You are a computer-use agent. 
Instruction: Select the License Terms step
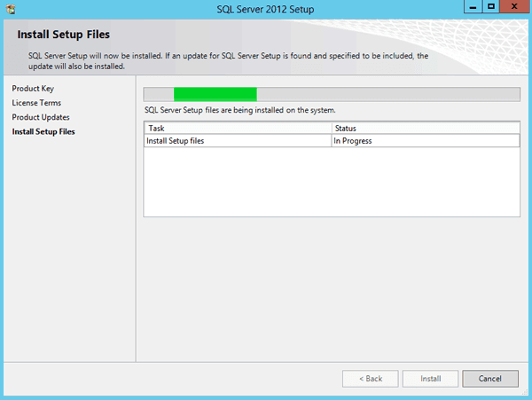click(x=36, y=103)
